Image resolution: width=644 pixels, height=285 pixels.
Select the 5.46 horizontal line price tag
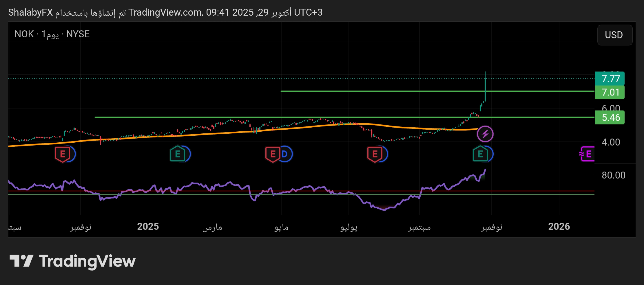point(610,117)
